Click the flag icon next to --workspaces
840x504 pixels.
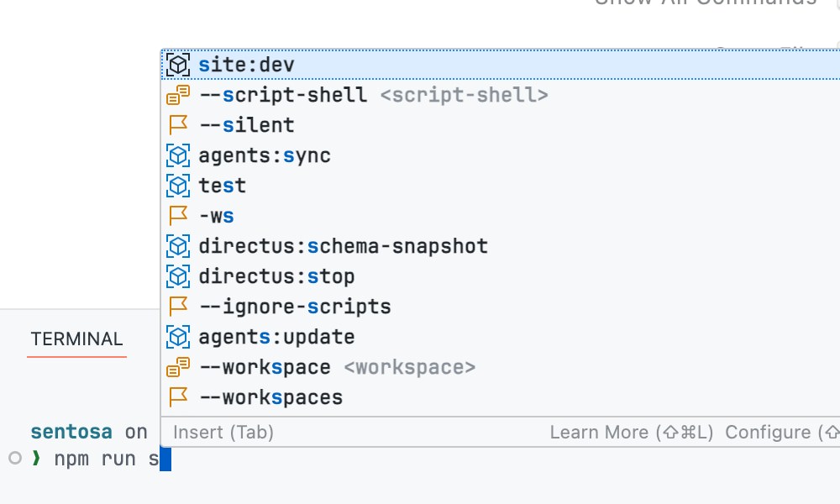click(178, 396)
